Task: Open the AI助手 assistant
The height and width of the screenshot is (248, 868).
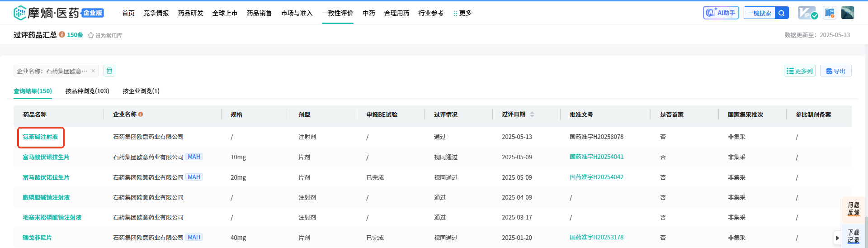Action: [721, 13]
